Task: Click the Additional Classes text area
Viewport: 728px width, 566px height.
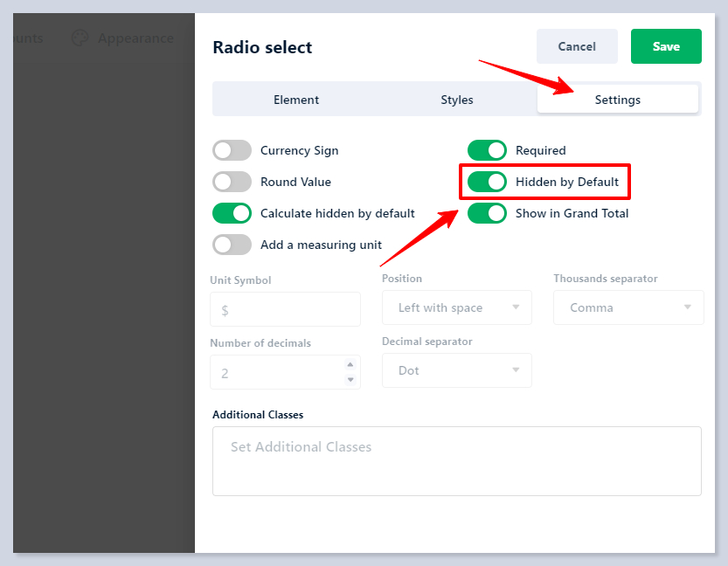Action: coord(456,460)
